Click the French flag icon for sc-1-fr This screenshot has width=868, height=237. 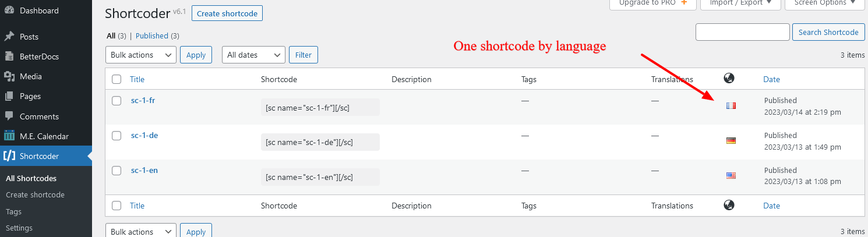pyautogui.click(x=731, y=105)
